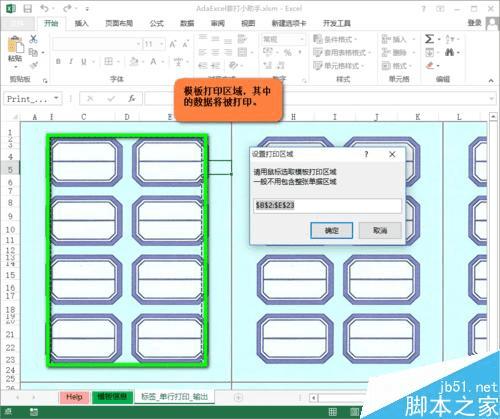
Task: Open the green 模板信息 sheet tab
Action: pyautogui.click(x=112, y=397)
